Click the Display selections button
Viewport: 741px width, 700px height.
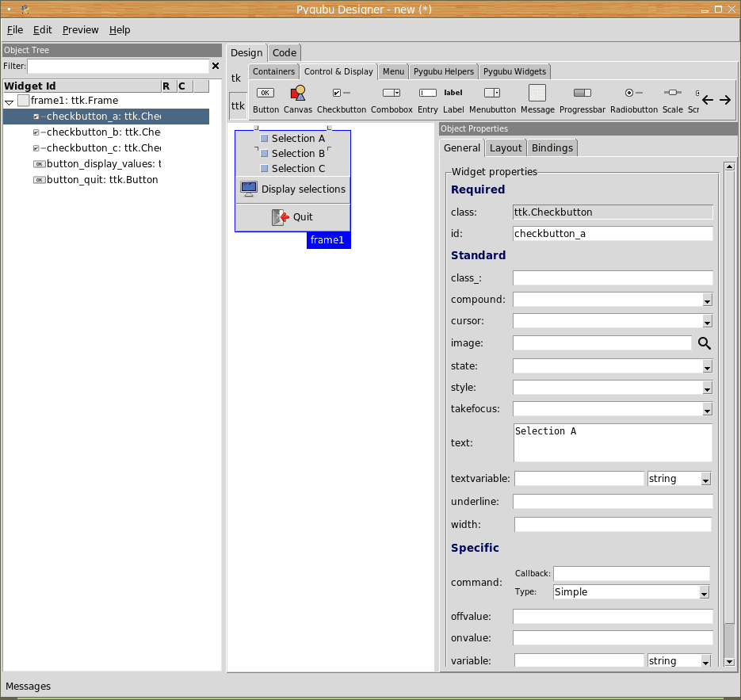coord(292,189)
